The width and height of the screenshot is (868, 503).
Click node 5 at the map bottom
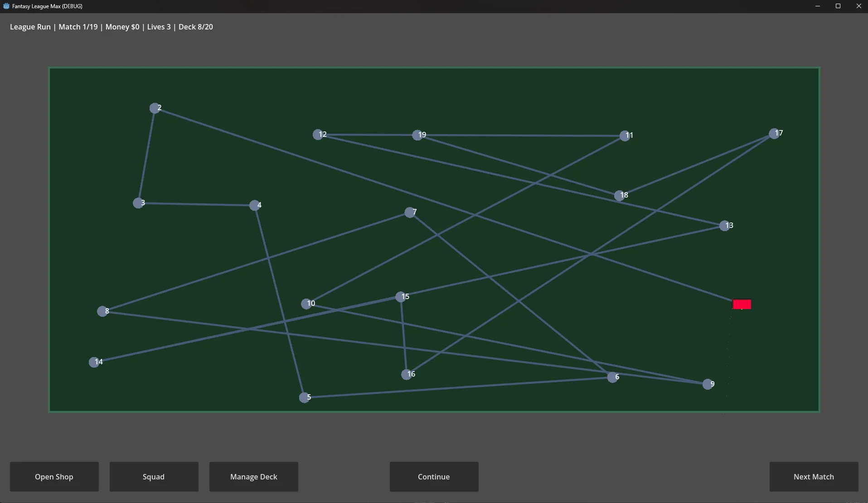305,397
